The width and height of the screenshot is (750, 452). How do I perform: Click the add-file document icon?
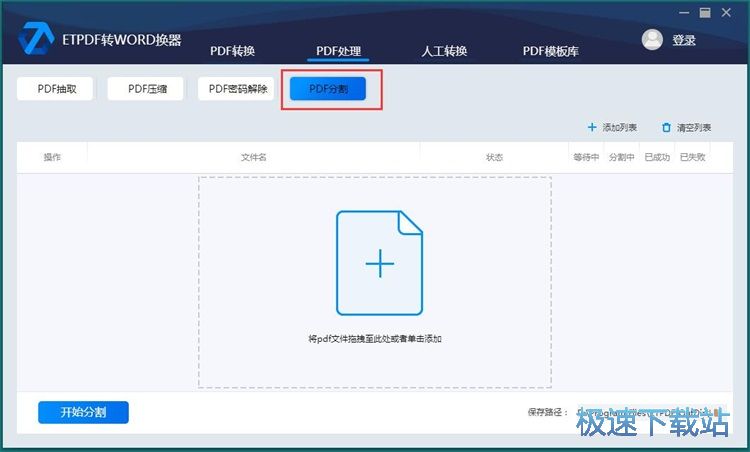pyautogui.click(x=379, y=263)
